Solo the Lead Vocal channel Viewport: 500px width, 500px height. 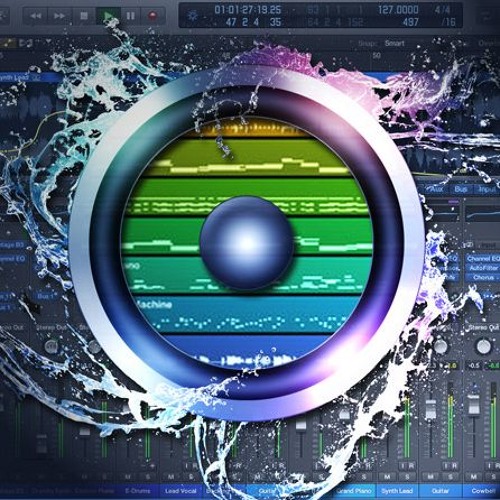coord(191,477)
